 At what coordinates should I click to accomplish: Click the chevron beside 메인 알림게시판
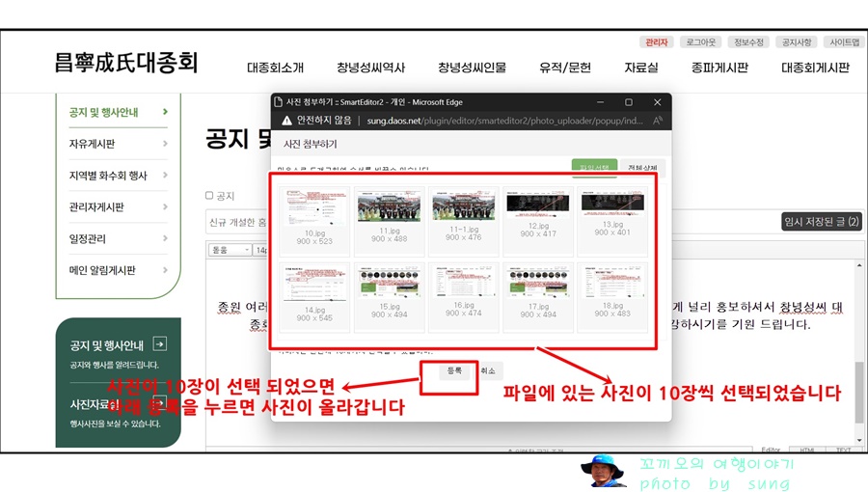pyautogui.click(x=165, y=269)
